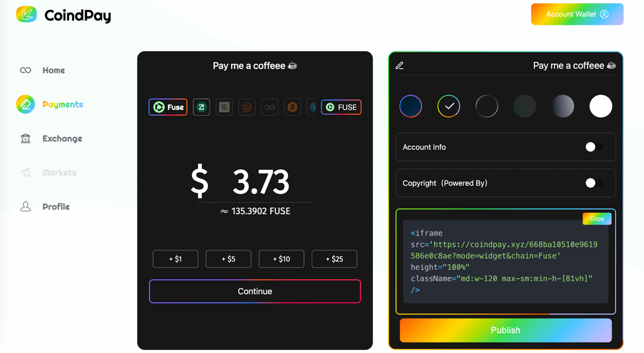The width and height of the screenshot is (644, 353).
Task: Select the checkmark green color swatch
Action: click(449, 106)
